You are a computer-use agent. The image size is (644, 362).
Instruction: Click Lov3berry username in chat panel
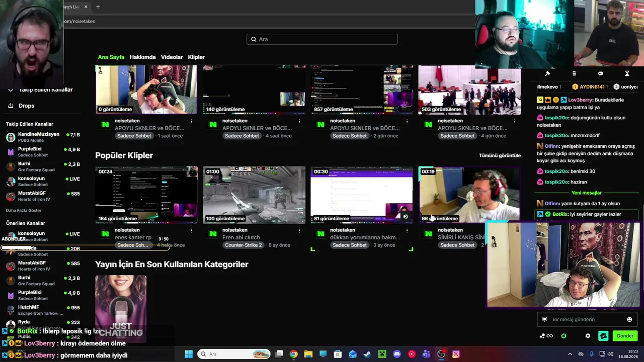tap(580, 100)
